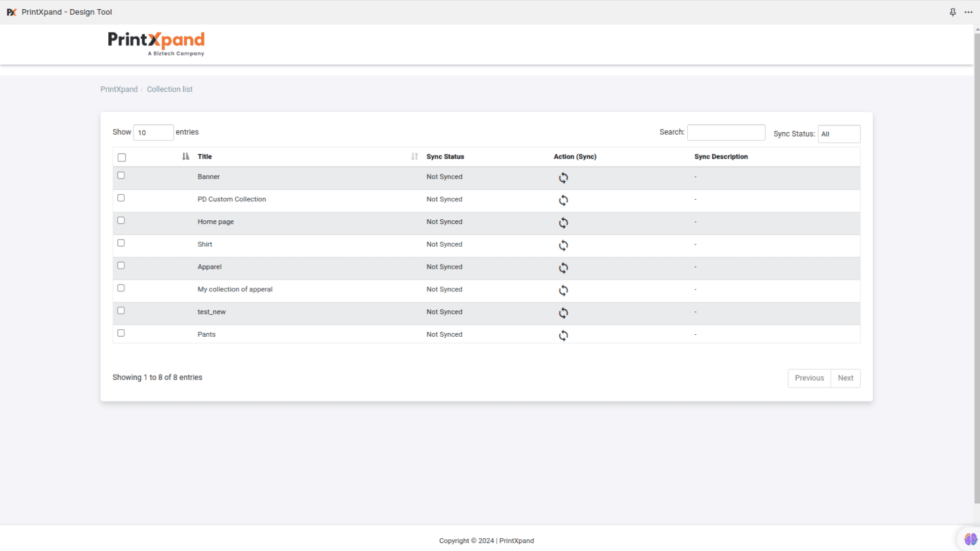The height and width of the screenshot is (551, 980).
Task: Click the Previous pagination button
Action: (x=809, y=378)
